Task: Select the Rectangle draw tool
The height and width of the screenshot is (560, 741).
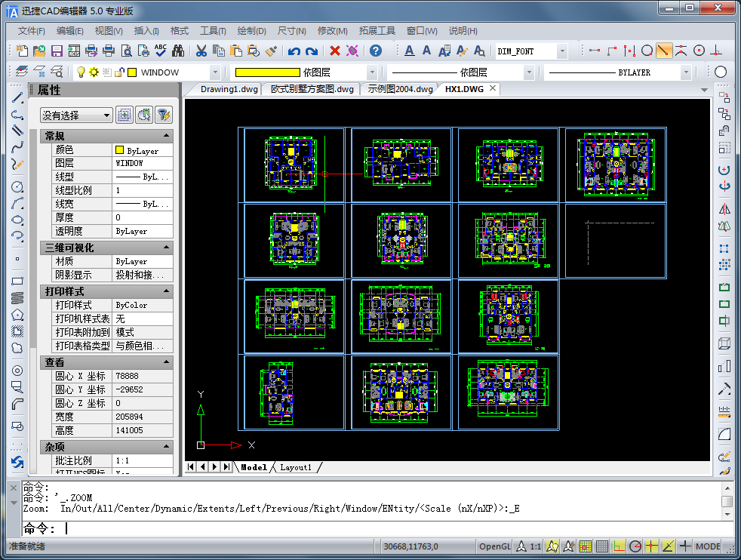Action: [17, 282]
